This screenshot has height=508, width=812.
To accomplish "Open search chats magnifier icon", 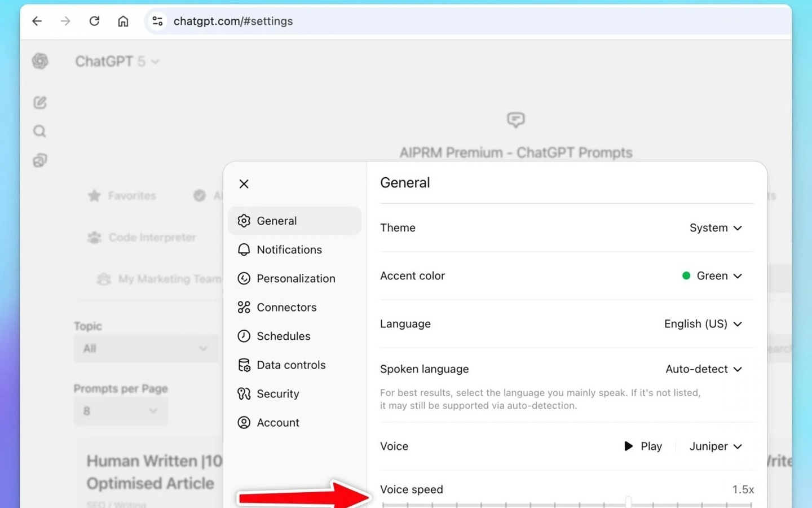I will tap(39, 132).
